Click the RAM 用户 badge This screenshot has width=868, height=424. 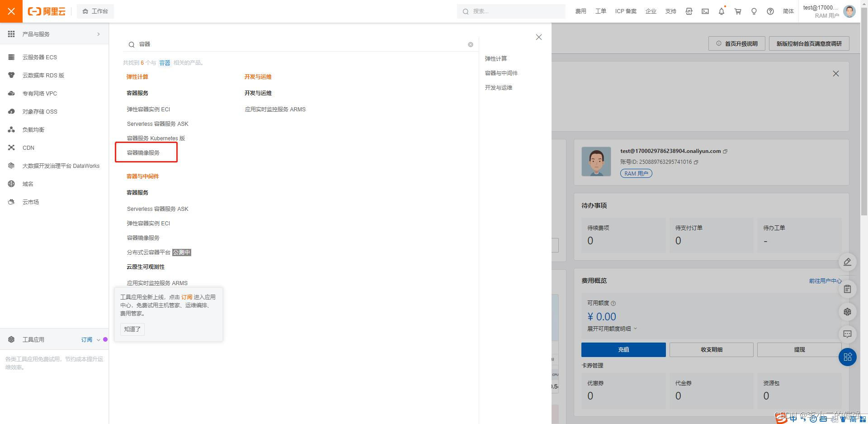tap(636, 173)
